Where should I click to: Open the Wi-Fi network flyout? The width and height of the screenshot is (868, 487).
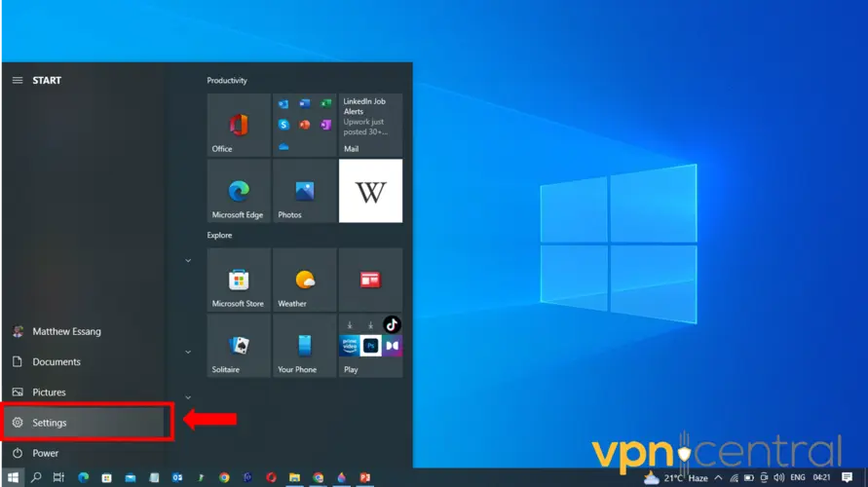point(734,477)
